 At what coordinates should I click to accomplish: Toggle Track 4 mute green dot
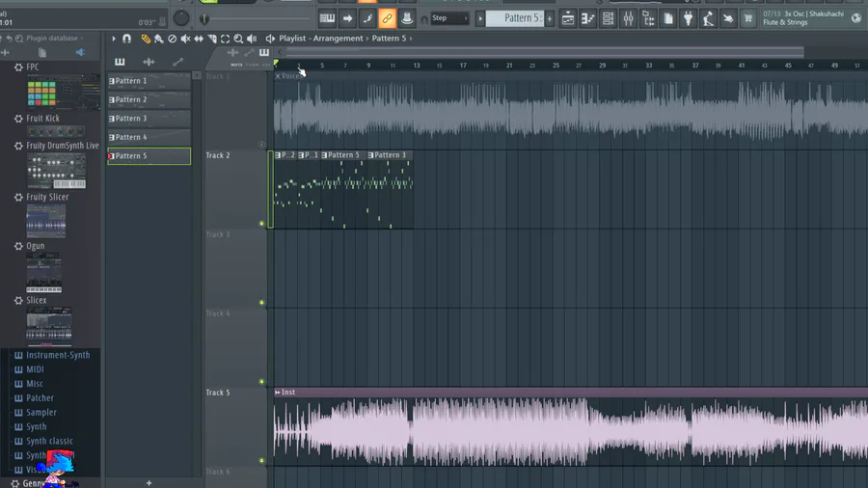point(261,382)
